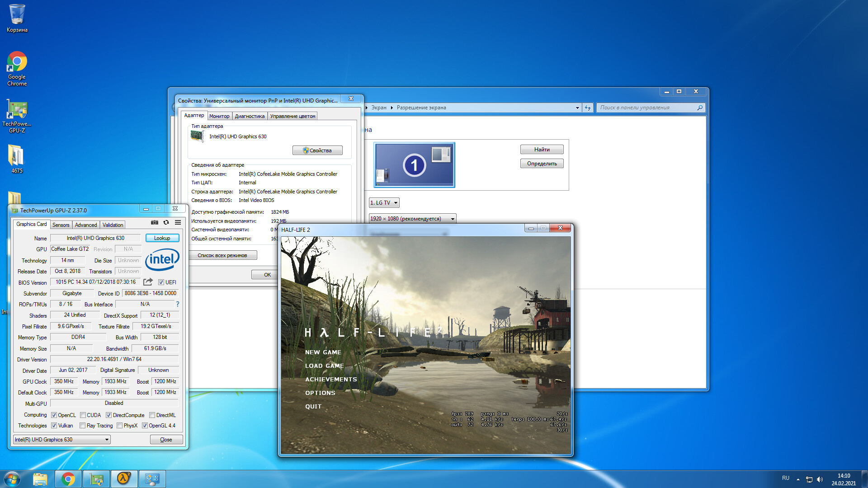Open File Explorer from taskbar
The height and width of the screenshot is (488, 868).
click(x=40, y=479)
